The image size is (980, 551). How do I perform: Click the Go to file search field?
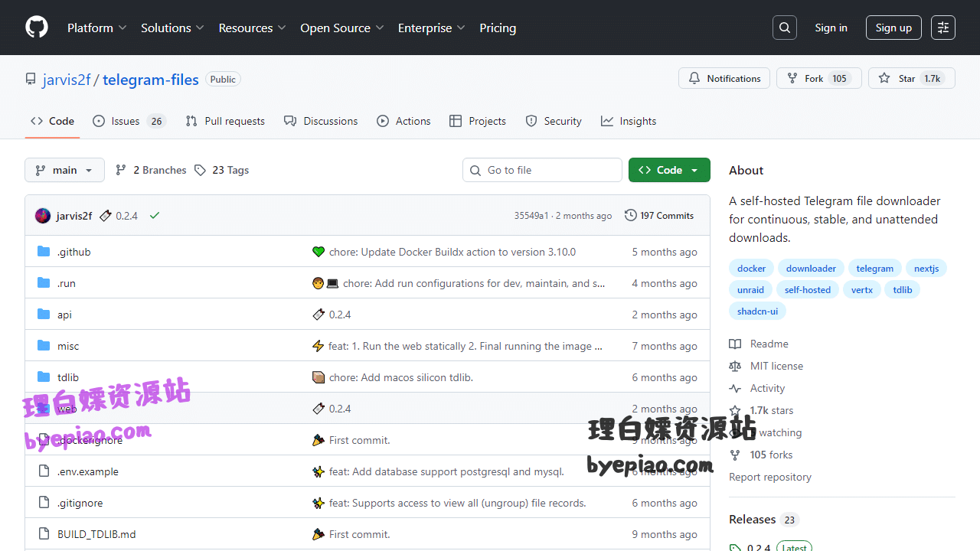pos(542,170)
